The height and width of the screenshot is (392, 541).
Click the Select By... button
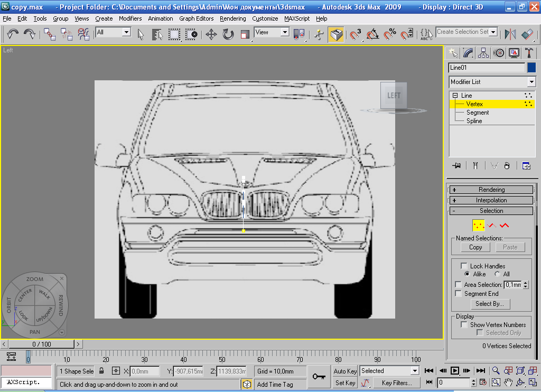click(490, 304)
